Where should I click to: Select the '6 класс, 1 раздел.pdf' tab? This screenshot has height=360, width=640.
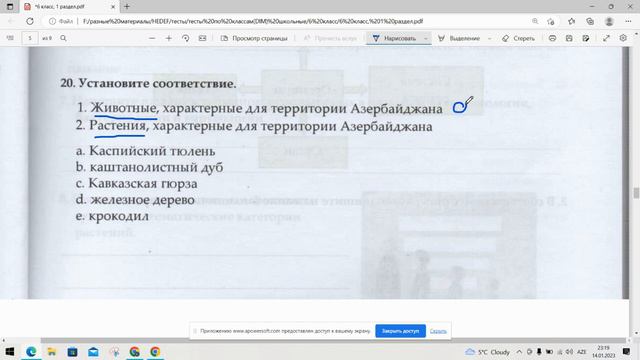point(69,7)
